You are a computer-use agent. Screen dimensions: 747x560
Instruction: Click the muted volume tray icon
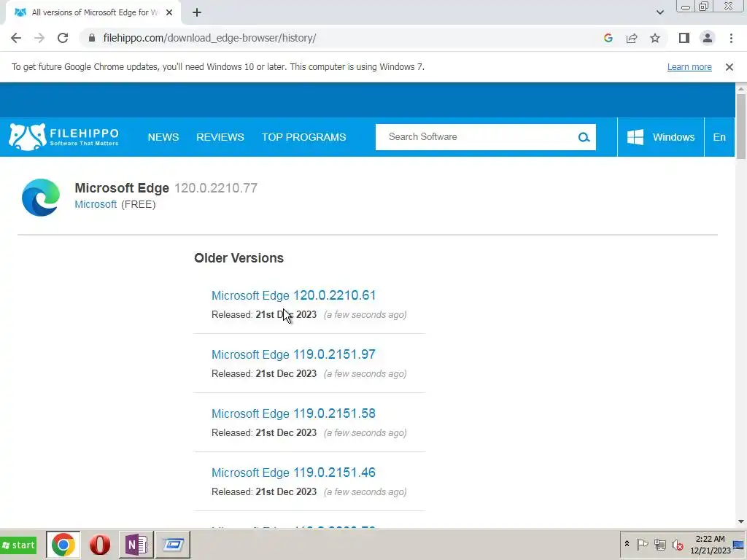(x=677, y=544)
